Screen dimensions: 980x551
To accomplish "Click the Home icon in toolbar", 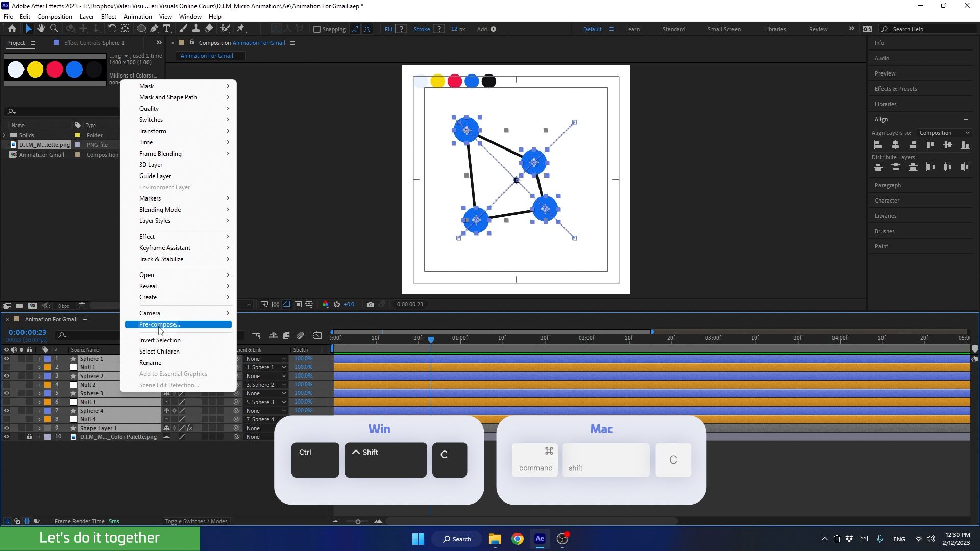I will click(12, 29).
